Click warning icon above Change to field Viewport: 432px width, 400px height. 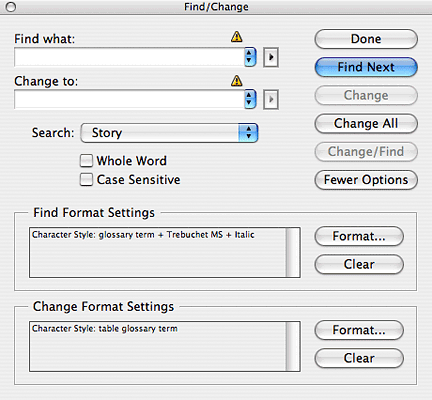[x=237, y=80]
